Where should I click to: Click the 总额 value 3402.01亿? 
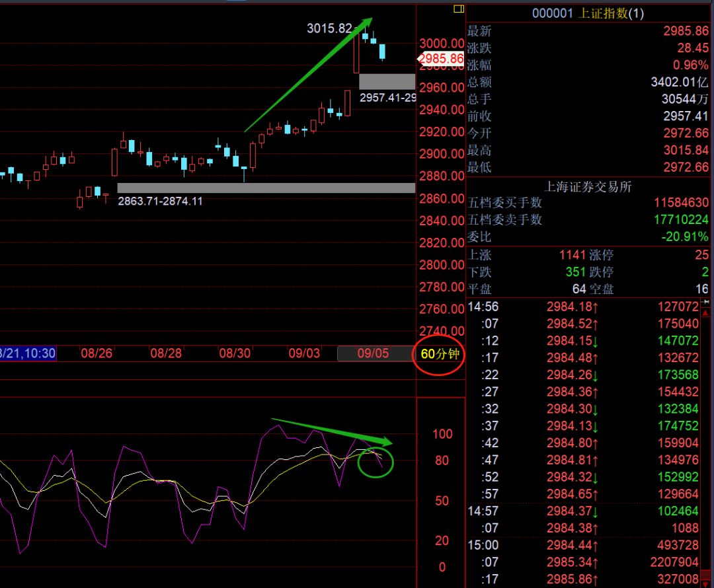(680, 82)
